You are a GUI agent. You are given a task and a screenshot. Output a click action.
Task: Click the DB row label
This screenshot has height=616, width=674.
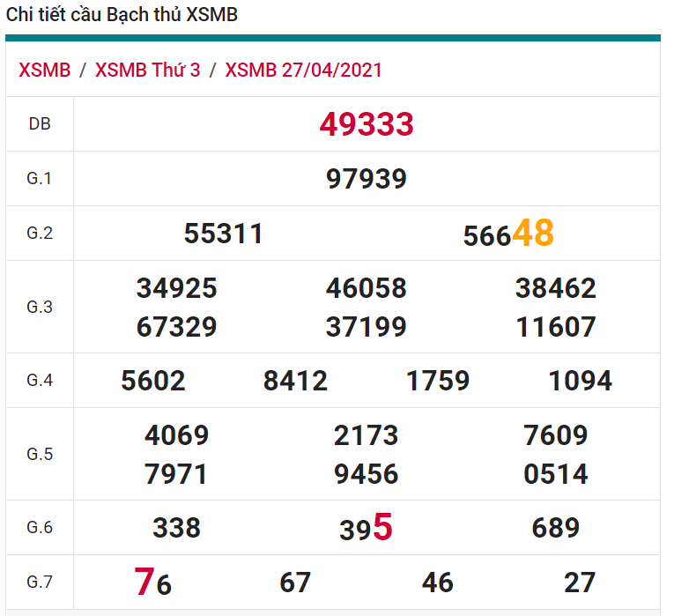coord(40,124)
